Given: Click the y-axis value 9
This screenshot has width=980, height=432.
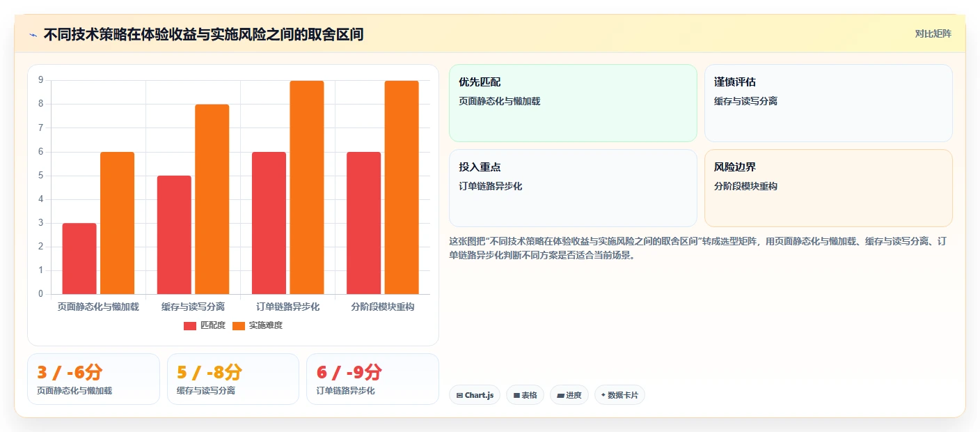Looking at the screenshot, I should pos(41,80).
